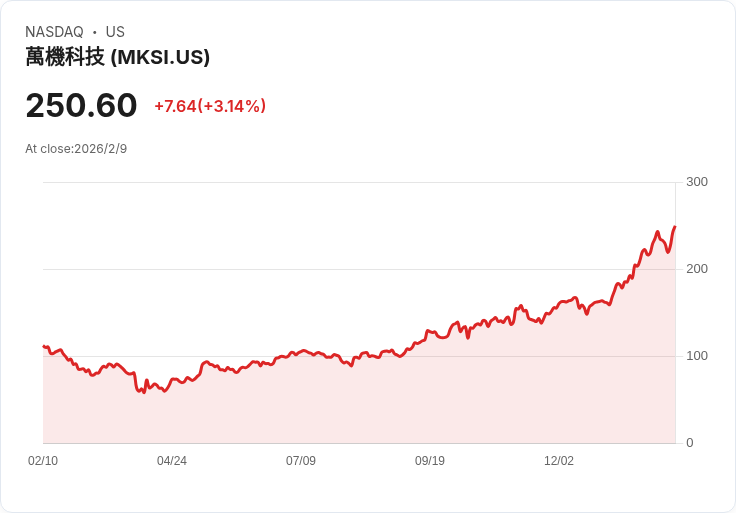Viewport: 736px width, 513px height.
Task: Click the price line's starting point at the left edge
Action: pyautogui.click(x=44, y=347)
